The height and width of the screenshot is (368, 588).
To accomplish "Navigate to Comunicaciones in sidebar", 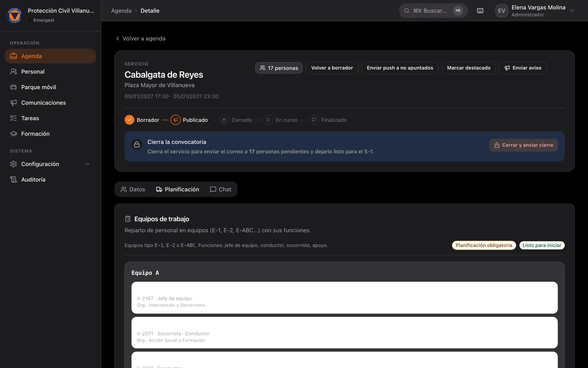I will coord(50,103).
